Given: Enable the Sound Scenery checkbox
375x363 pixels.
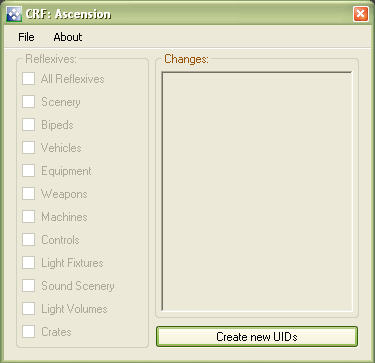Looking at the screenshot, I should click(x=29, y=286).
